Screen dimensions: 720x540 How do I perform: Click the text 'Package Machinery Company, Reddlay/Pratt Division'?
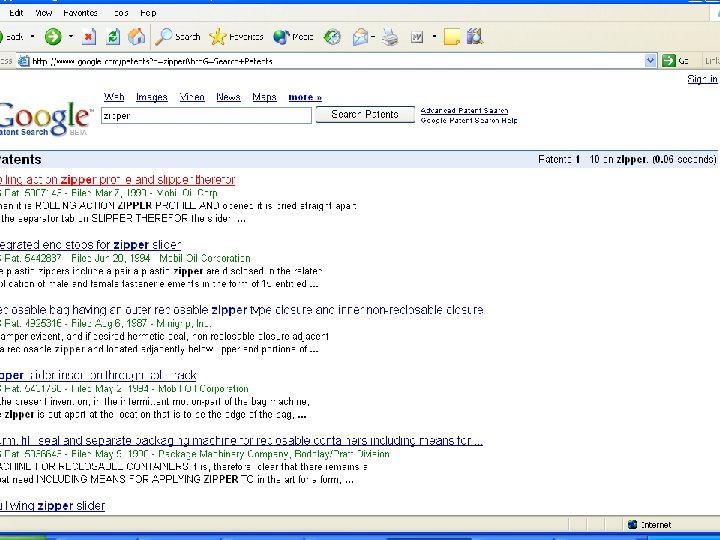274,454
